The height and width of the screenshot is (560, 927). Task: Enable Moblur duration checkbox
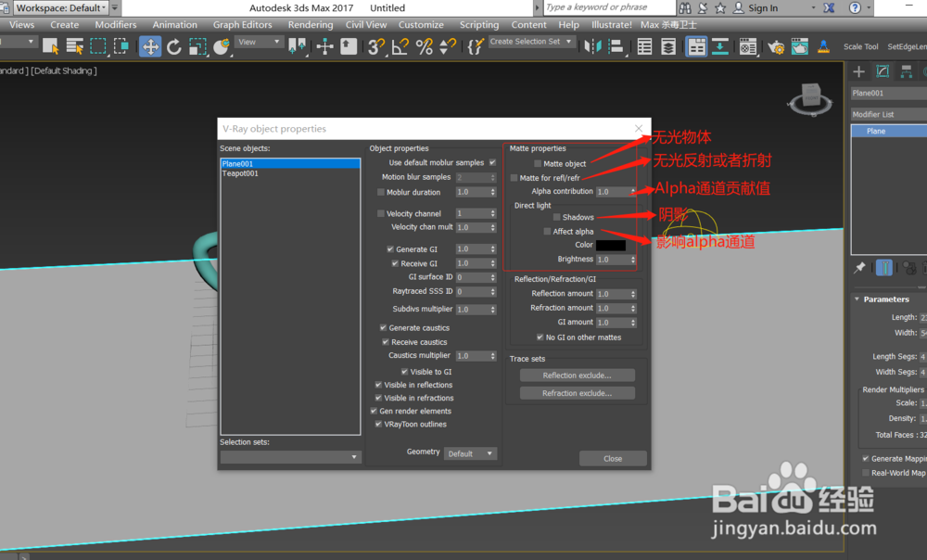click(x=381, y=192)
